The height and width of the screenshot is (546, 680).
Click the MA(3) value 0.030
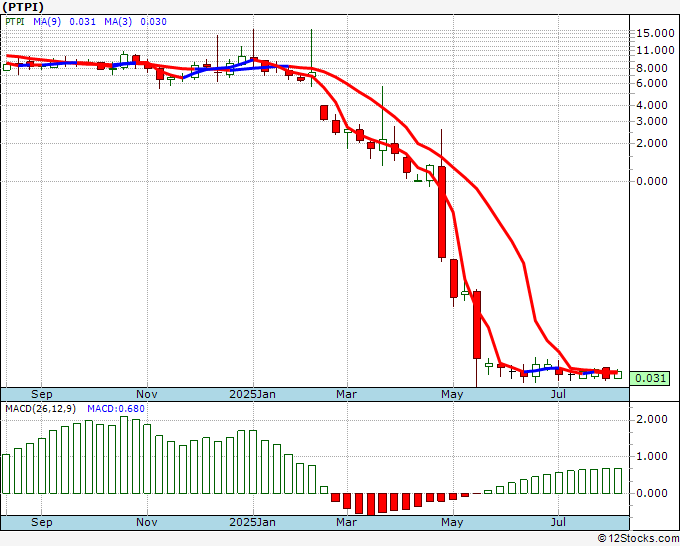tap(153, 21)
